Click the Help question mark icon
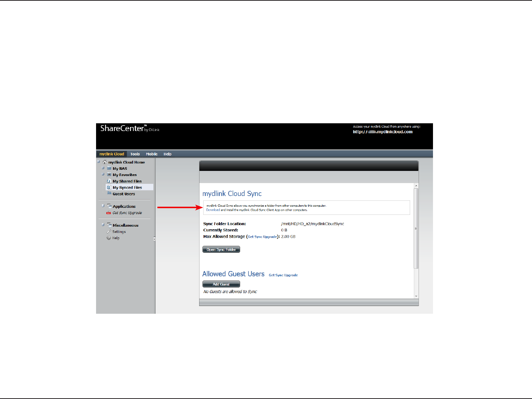The width and height of the screenshot is (532, 399). tap(109, 238)
